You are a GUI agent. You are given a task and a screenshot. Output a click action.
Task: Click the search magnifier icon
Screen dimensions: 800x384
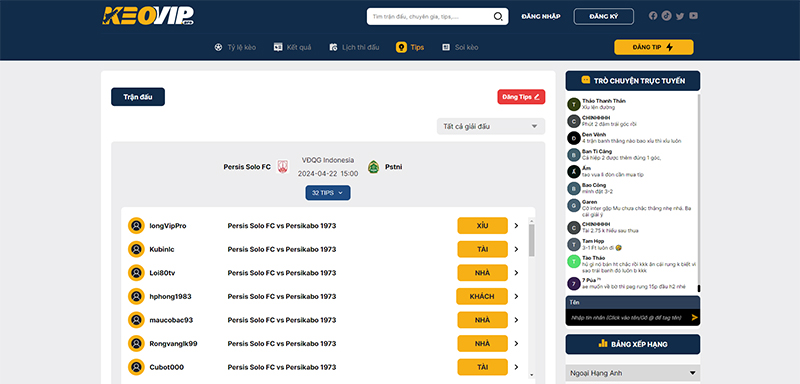tap(498, 16)
